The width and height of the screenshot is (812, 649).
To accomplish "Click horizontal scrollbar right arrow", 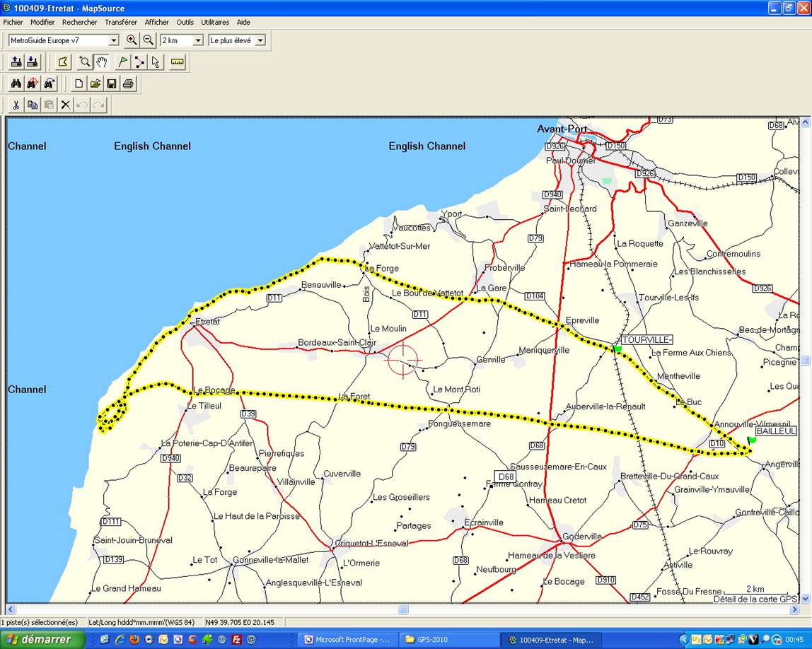I will click(794, 609).
